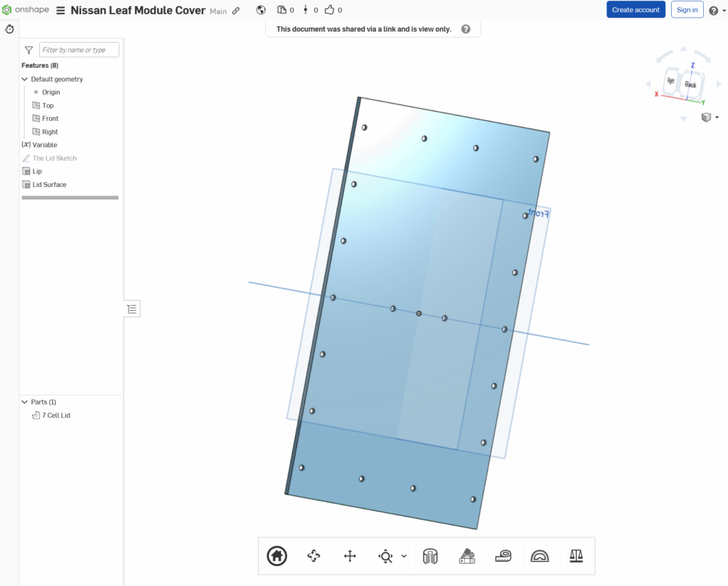728x586 pixels.
Task: Click the protractor angle tool icon
Action: [x=540, y=556]
